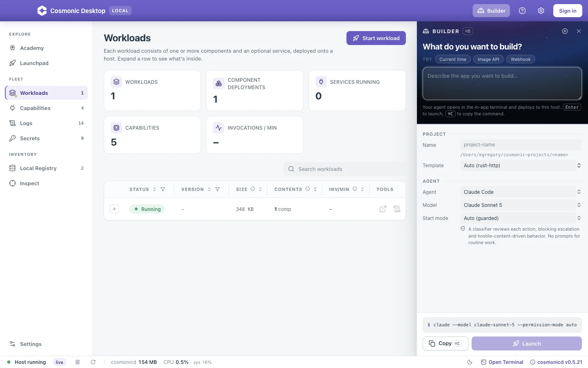Viewport: 588px width, 368px height.
Task: Click the Capabilities chip icon
Action: tap(116, 128)
